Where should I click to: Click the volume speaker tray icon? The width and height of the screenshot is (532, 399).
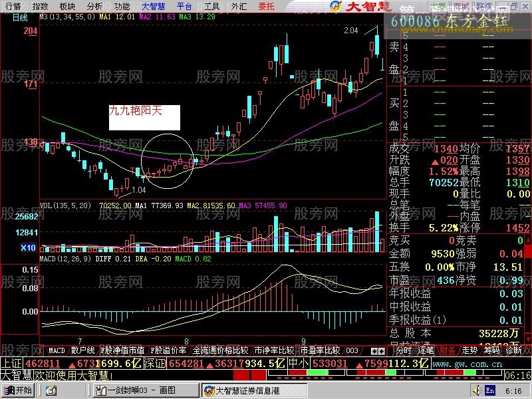(477, 390)
